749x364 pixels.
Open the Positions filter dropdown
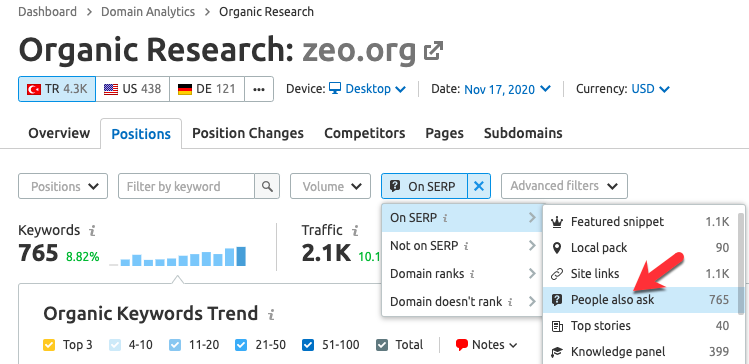[x=63, y=186]
